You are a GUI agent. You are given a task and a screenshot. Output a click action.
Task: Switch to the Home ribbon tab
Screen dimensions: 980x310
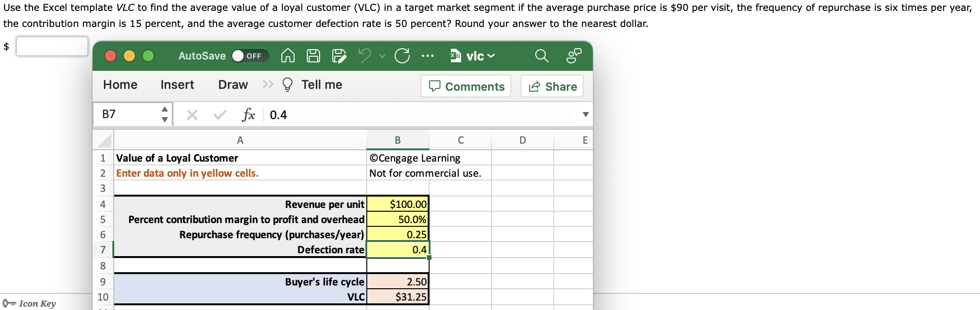[120, 85]
